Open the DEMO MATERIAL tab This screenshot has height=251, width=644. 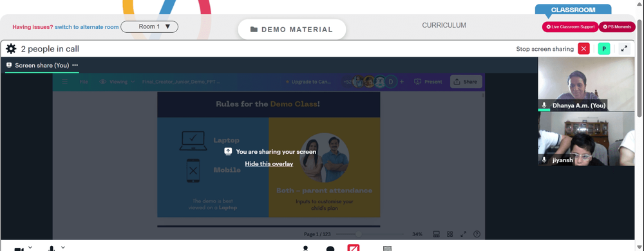pyautogui.click(x=292, y=30)
